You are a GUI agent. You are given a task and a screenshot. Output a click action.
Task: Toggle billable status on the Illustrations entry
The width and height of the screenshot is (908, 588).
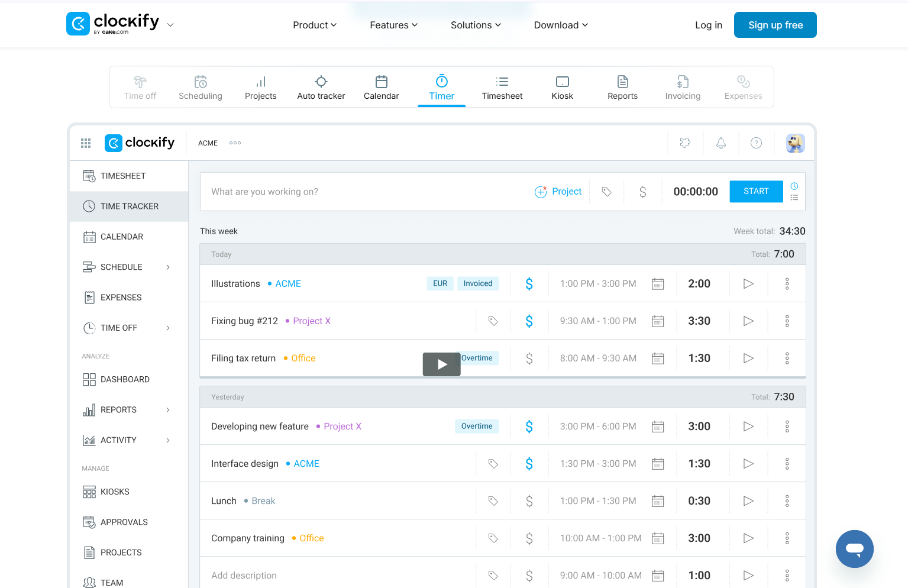point(529,283)
